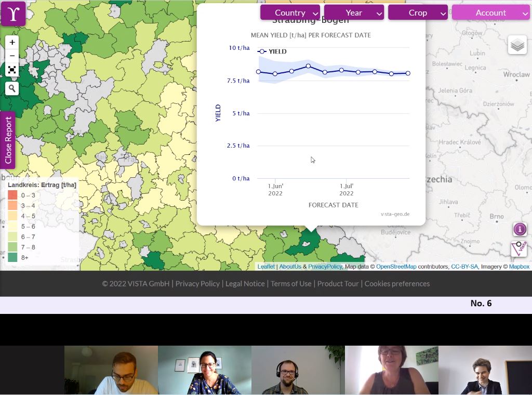Image resolution: width=532 pixels, height=395 pixels.
Task: Click the peak yield data point
Action: [308, 66]
